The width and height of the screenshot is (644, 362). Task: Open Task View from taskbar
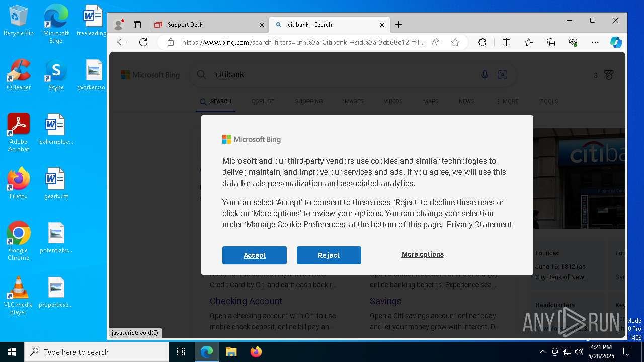pos(181,352)
